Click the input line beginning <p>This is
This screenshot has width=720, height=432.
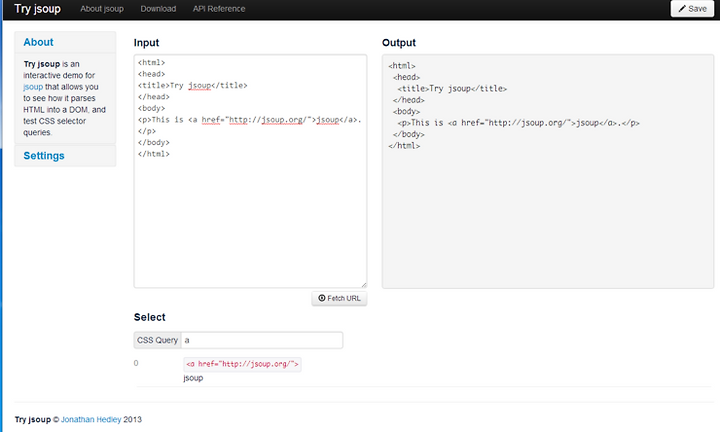click(249, 120)
